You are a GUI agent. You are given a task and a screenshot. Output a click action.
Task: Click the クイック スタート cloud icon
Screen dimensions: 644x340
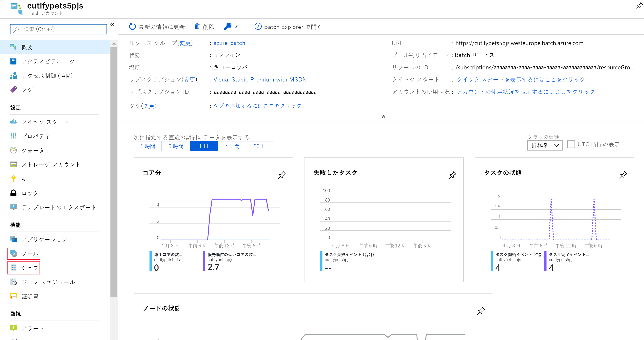point(13,122)
